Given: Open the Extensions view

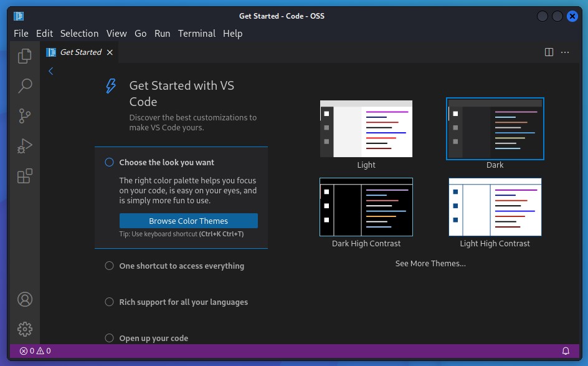Looking at the screenshot, I should pos(25,176).
